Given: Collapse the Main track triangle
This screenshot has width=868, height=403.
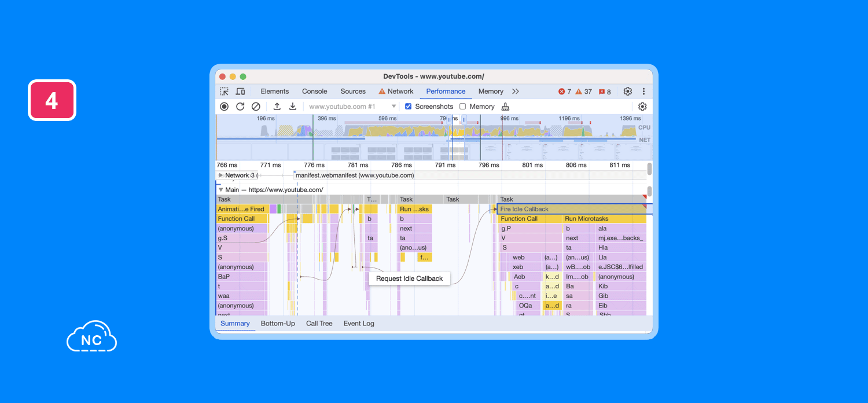Looking at the screenshot, I should pos(220,189).
